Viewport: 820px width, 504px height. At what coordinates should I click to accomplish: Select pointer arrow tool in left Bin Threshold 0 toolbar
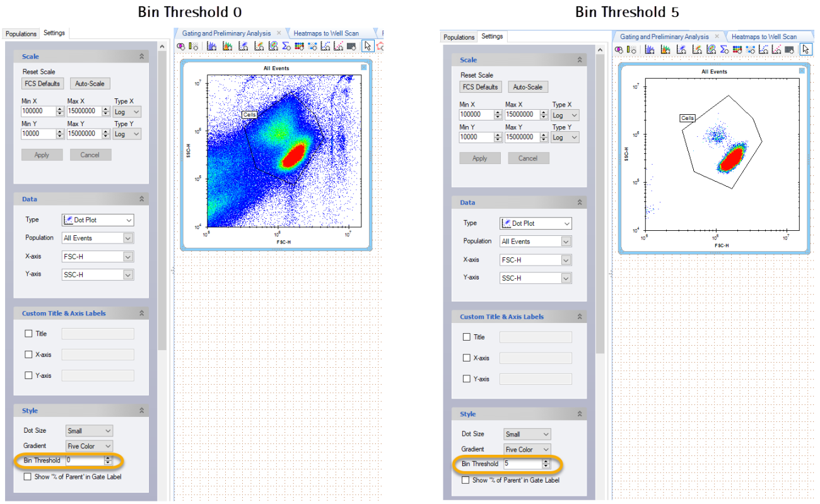tap(368, 46)
